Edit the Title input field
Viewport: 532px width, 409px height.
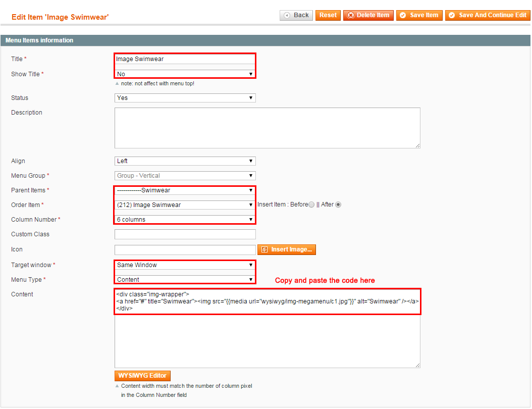pyautogui.click(x=185, y=59)
